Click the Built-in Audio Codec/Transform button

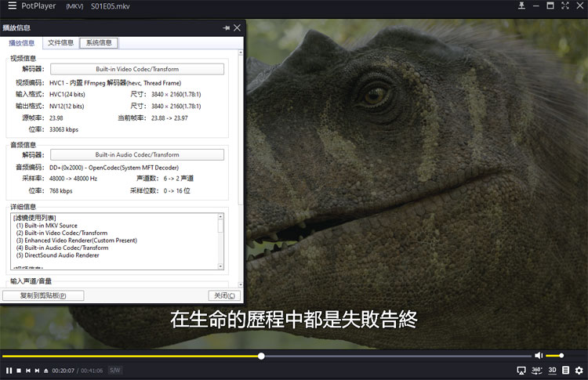138,154
